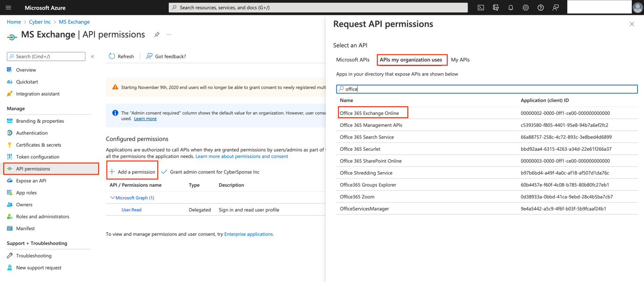Click the help question mark icon
Viewport: 644px width, 282px height.
click(x=540, y=7)
